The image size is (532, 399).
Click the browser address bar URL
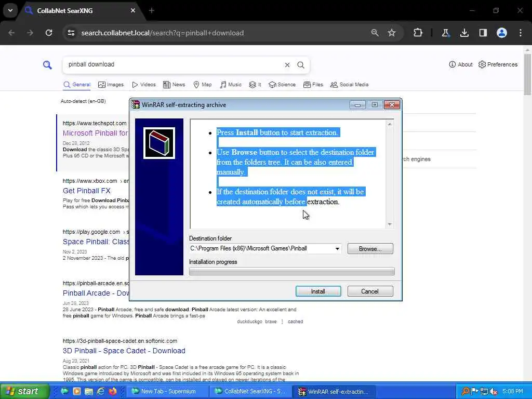pos(163,33)
